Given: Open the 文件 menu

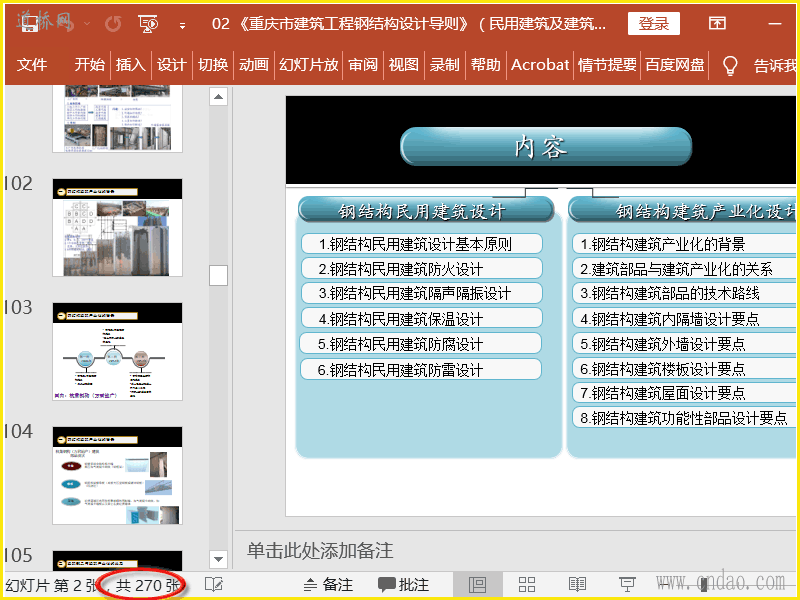Looking at the screenshot, I should (32, 65).
